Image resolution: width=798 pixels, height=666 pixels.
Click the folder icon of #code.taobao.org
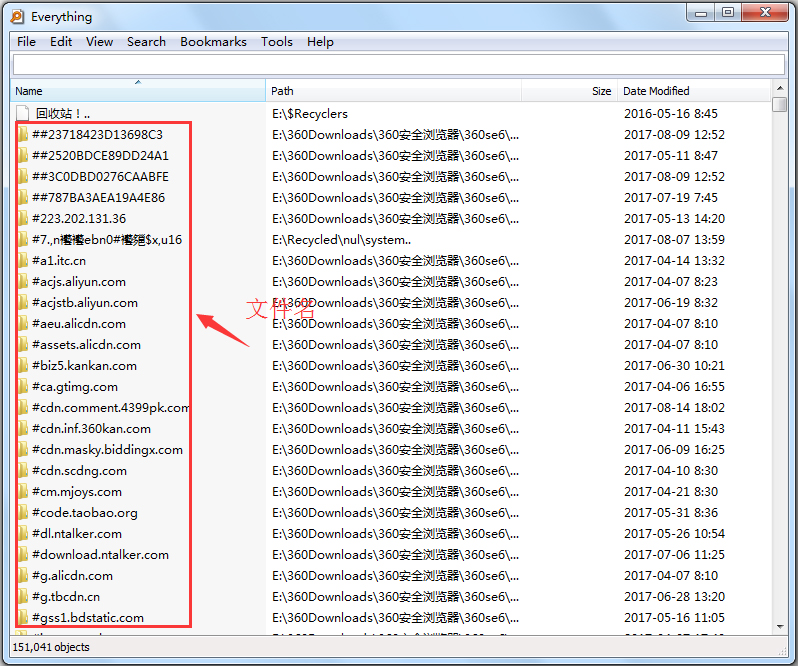tap(22, 512)
